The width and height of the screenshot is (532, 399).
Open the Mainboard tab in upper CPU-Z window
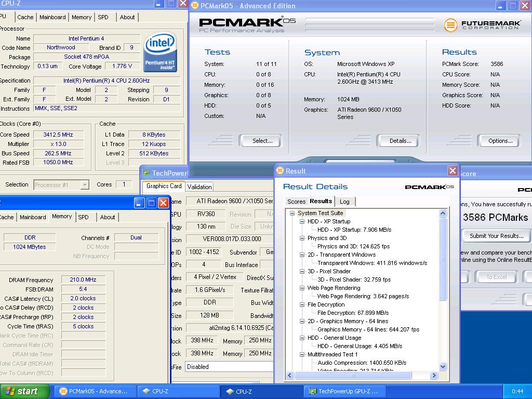[x=52, y=17]
